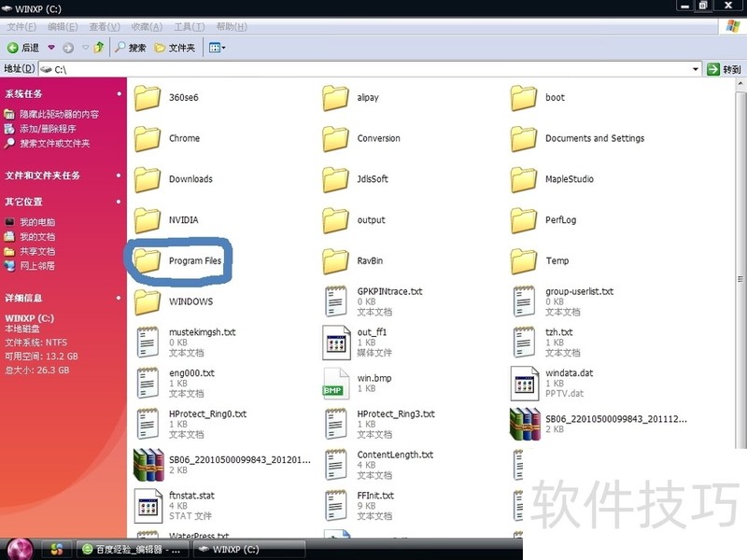747x560 pixels.
Task: Click the Back navigation button
Action: coord(23,48)
